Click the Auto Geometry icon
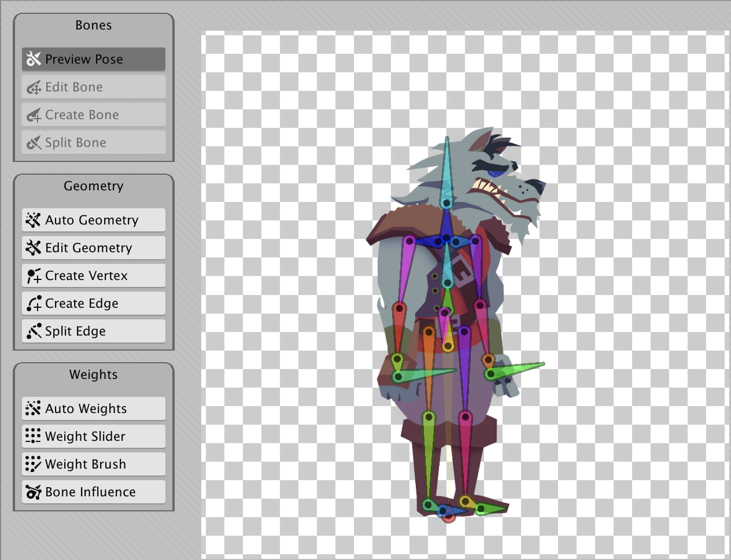731x560 pixels. [x=34, y=220]
